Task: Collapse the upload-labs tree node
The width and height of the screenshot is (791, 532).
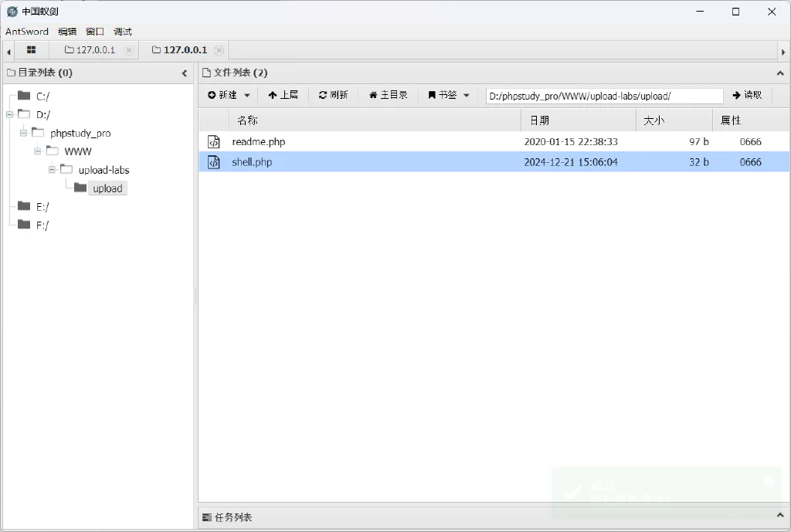Action: (52, 170)
